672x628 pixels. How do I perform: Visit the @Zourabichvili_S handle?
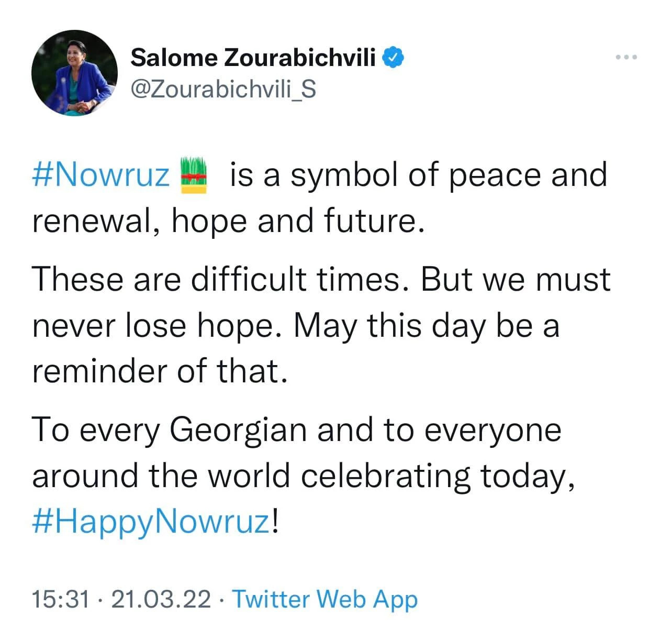pos(223,90)
